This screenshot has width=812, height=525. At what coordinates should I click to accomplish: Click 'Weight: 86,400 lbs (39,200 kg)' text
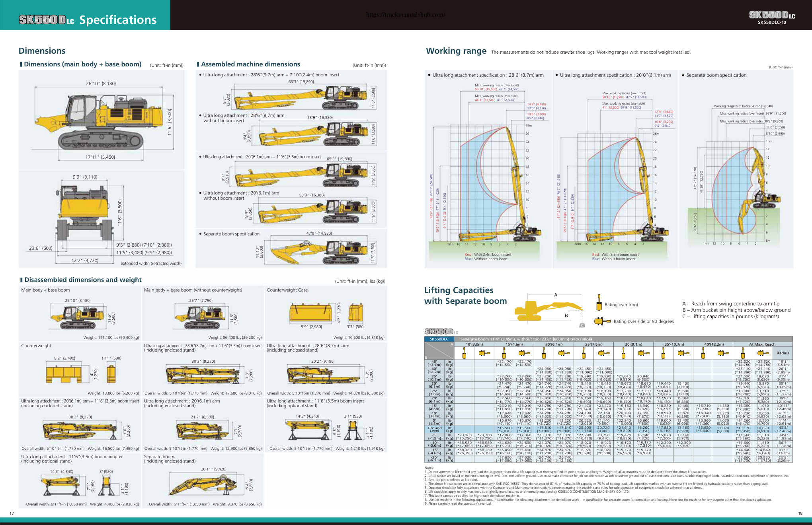coord(235,338)
